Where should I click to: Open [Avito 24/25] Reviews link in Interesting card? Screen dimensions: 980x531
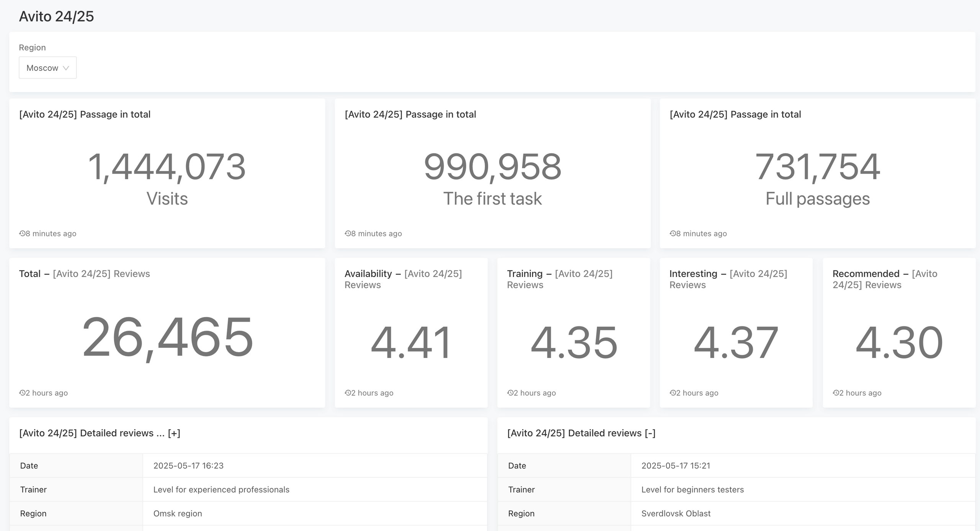(x=758, y=274)
